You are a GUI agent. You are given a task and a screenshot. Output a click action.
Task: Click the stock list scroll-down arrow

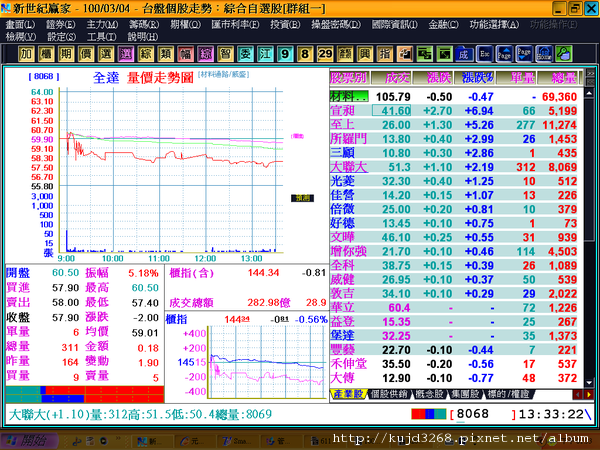(x=589, y=382)
